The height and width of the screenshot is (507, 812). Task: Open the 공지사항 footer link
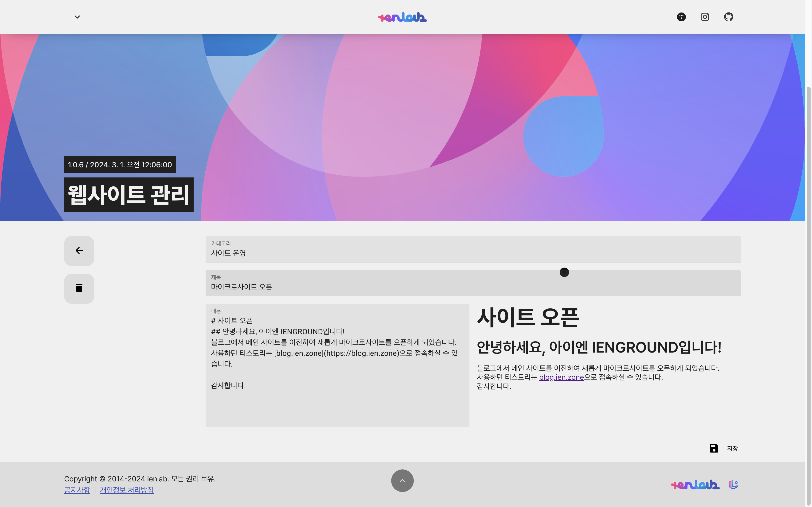[x=77, y=490]
